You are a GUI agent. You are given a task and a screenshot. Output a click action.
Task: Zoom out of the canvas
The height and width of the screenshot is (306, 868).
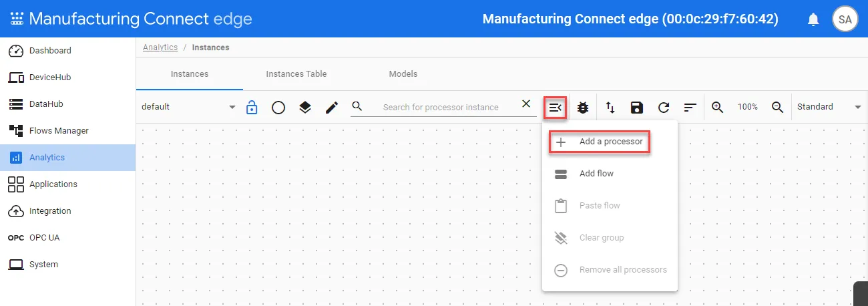tap(777, 107)
